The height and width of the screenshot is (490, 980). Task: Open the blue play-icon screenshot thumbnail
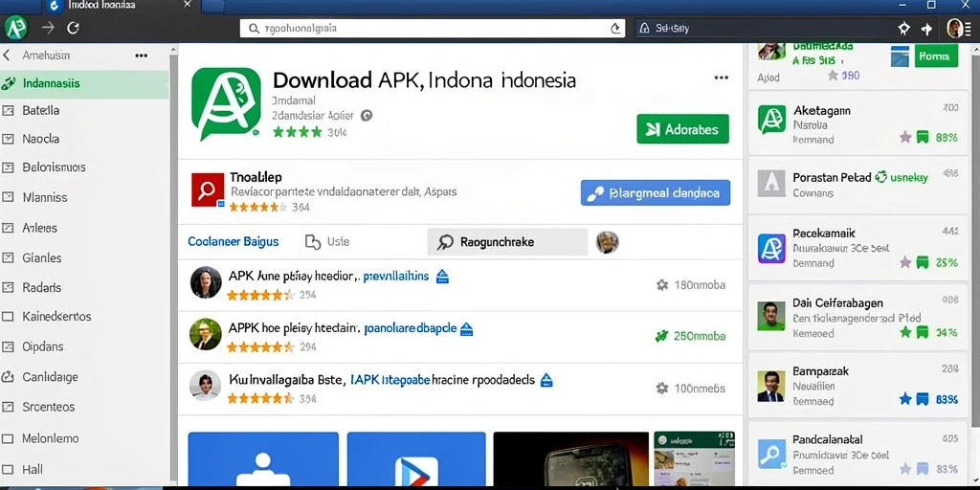(416, 460)
